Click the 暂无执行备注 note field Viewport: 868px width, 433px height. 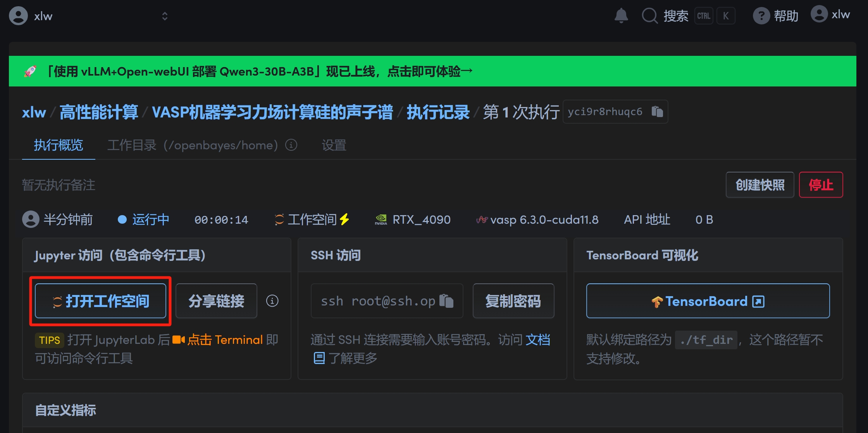click(x=59, y=185)
